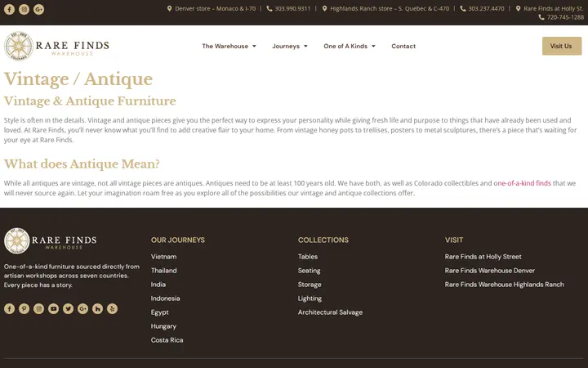
Task: Open the Storage collection link
Action: [x=310, y=285]
